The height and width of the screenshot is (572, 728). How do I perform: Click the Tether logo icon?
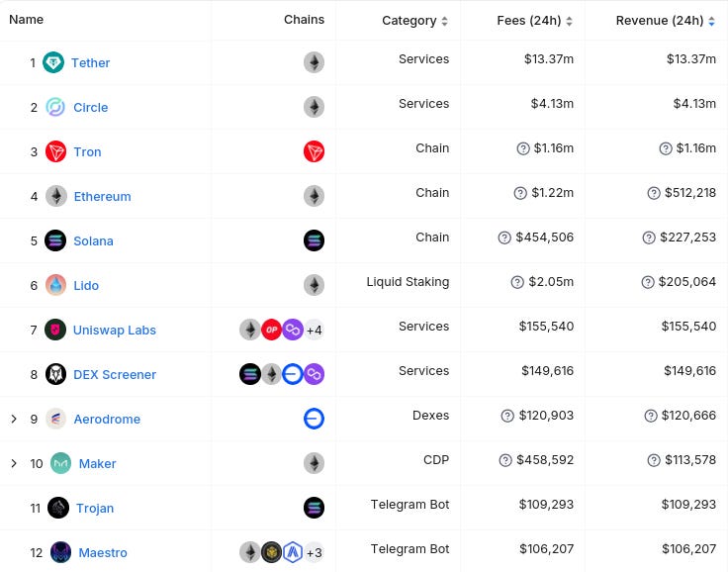pyautogui.click(x=53, y=62)
